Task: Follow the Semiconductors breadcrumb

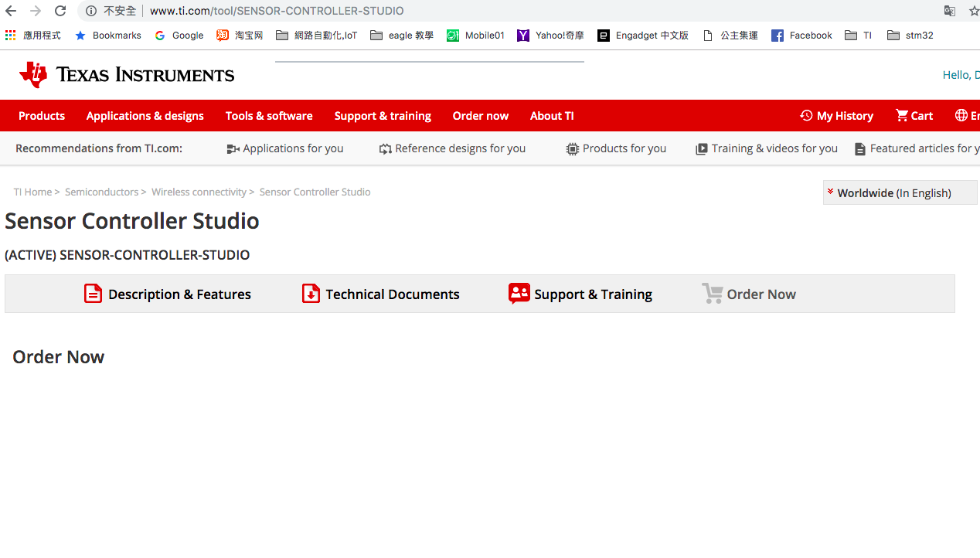Action: coord(101,192)
